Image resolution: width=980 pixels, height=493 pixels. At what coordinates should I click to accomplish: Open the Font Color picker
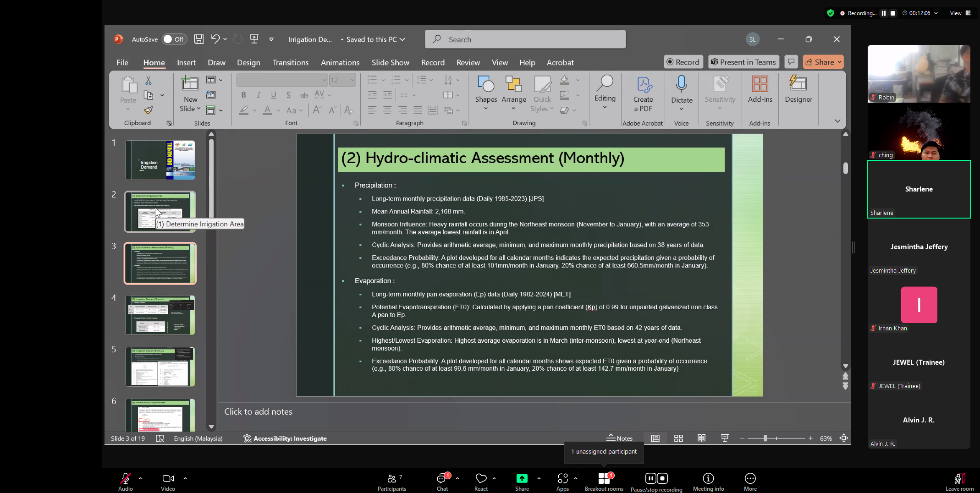(268, 110)
